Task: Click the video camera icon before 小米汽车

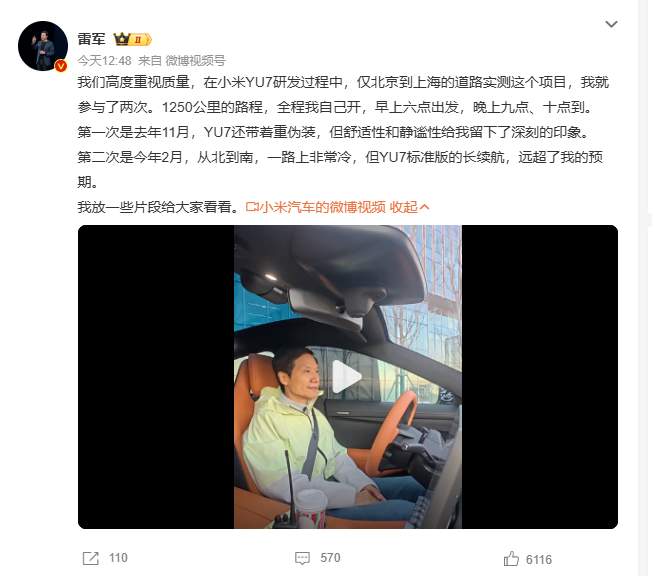Action: (x=252, y=207)
